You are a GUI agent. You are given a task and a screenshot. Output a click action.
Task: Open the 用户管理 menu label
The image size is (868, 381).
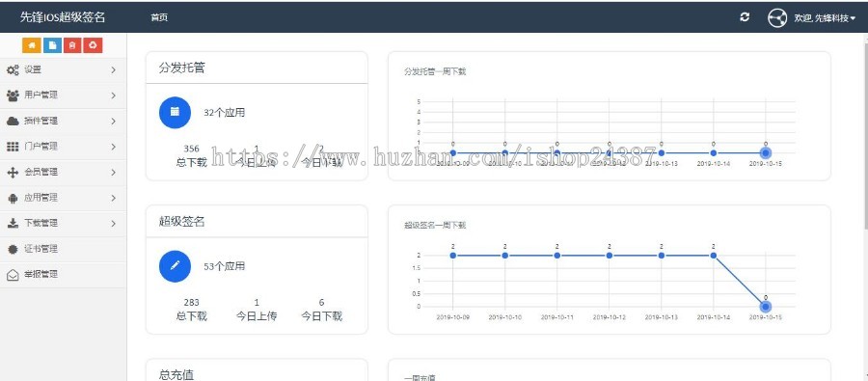41,95
